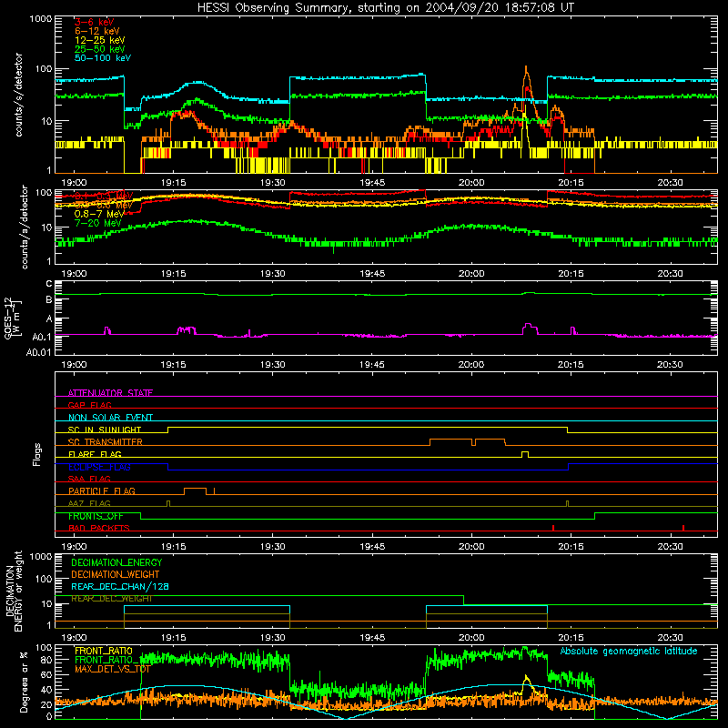
Task: Click the 19:45 time label below decimation panel
Action: point(372,637)
